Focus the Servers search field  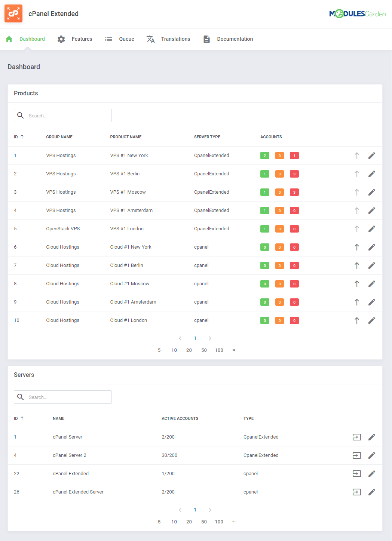[63, 397]
